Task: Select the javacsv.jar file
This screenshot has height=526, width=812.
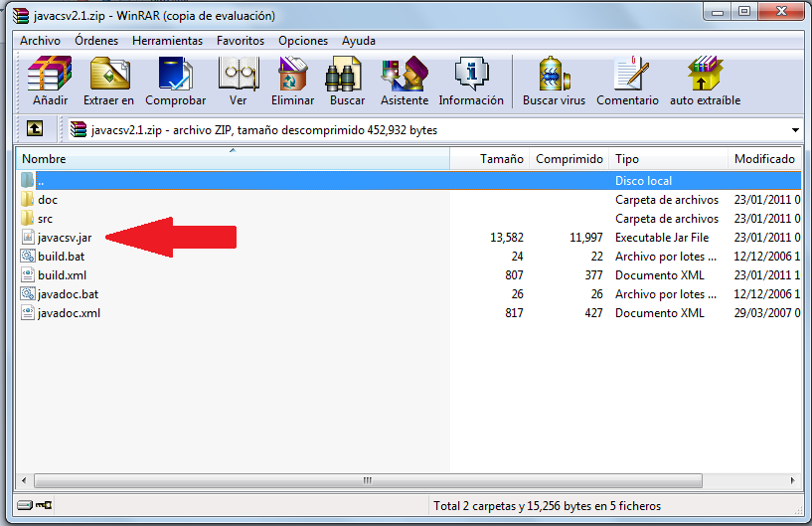Action: click(x=64, y=238)
